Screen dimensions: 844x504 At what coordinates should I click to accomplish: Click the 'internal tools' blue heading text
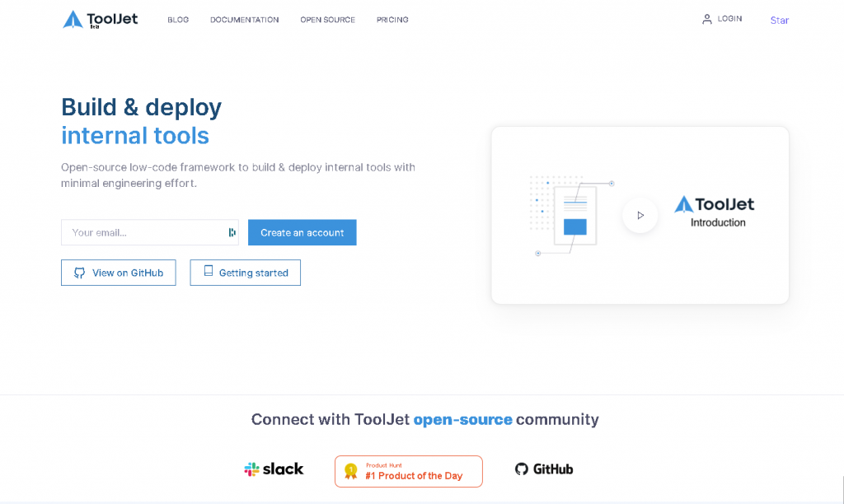135,136
